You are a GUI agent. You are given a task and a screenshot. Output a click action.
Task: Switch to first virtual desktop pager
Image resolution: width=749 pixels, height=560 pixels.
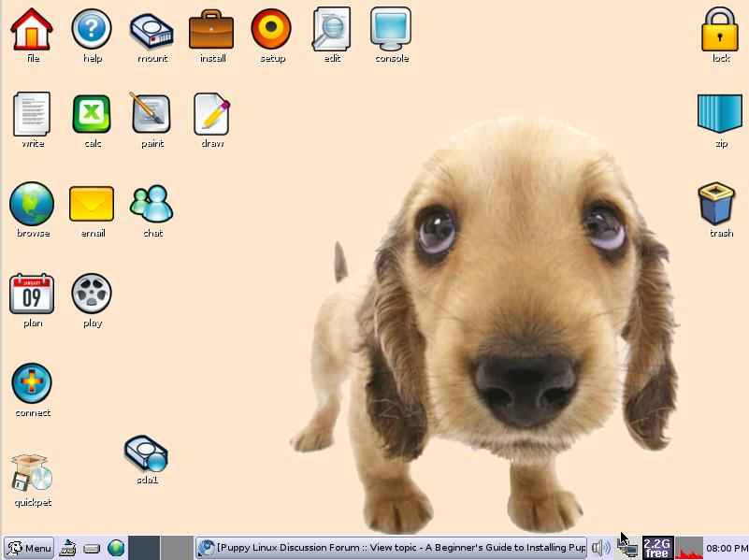pyautogui.click(x=144, y=548)
